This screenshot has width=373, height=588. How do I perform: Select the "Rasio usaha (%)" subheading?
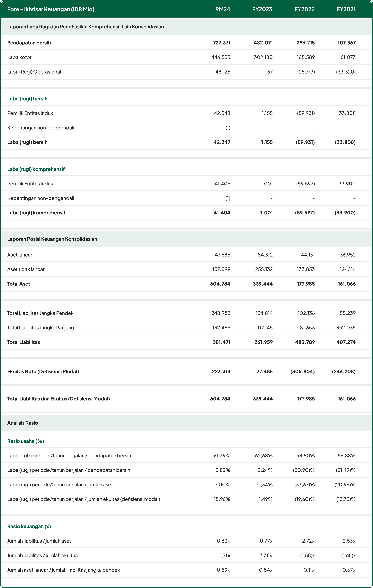pos(26,441)
